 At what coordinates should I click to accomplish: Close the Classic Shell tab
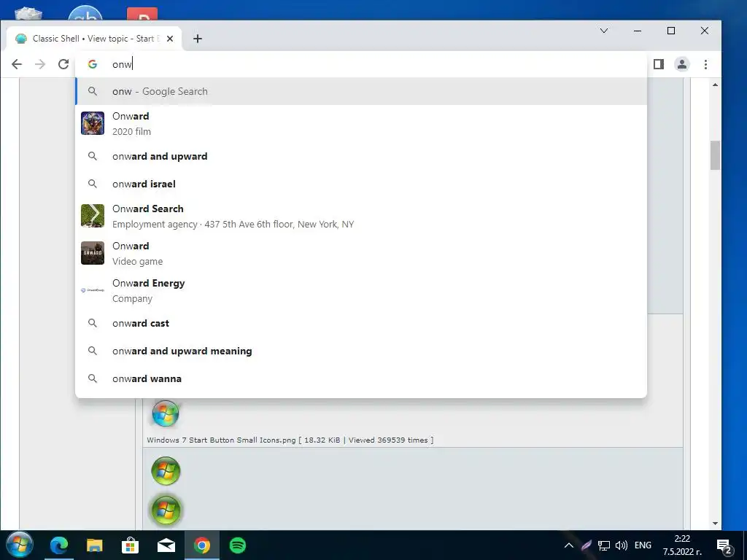[169, 39]
